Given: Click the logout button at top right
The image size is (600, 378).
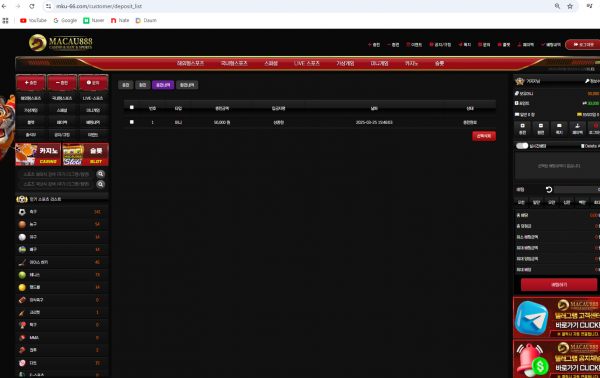Looking at the screenshot, I should click(x=583, y=45).
